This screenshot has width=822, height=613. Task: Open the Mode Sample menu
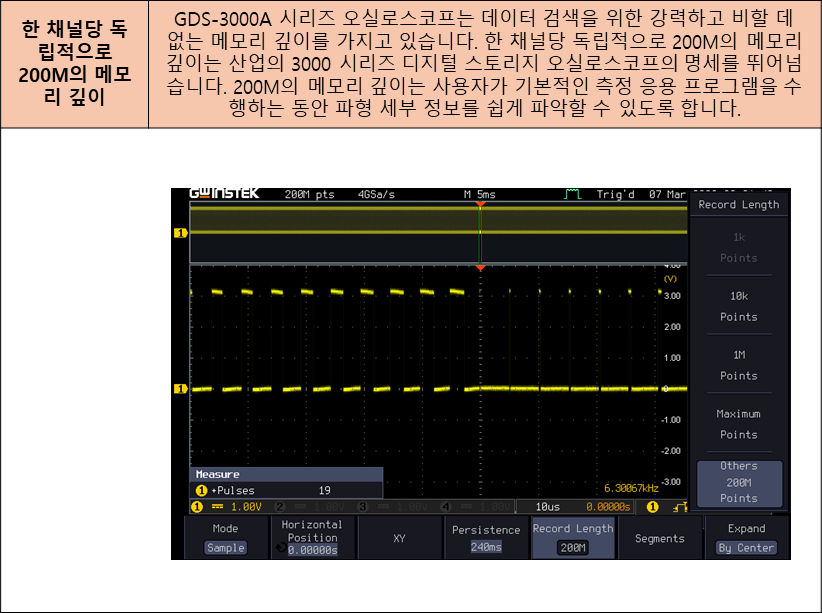coord(225,538)
